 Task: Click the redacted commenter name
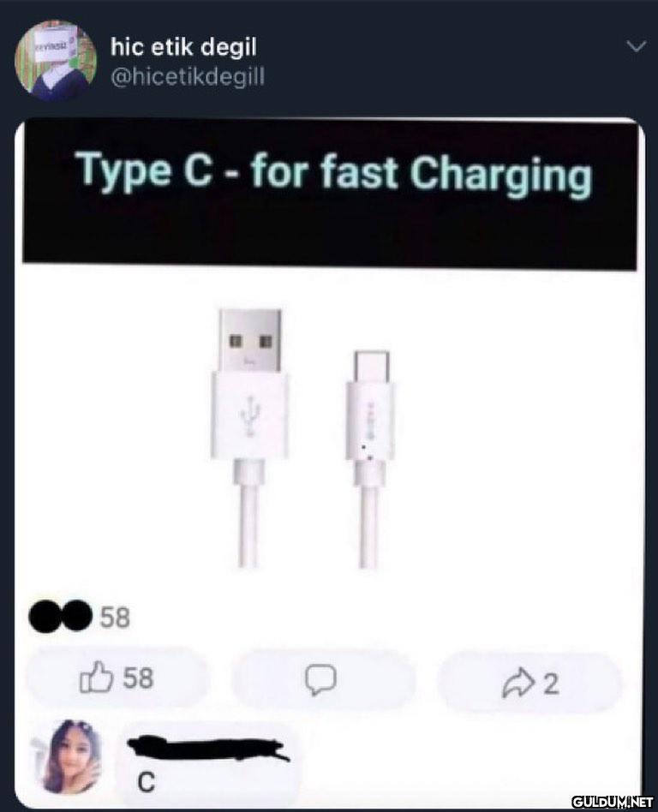tap(208, 749)
